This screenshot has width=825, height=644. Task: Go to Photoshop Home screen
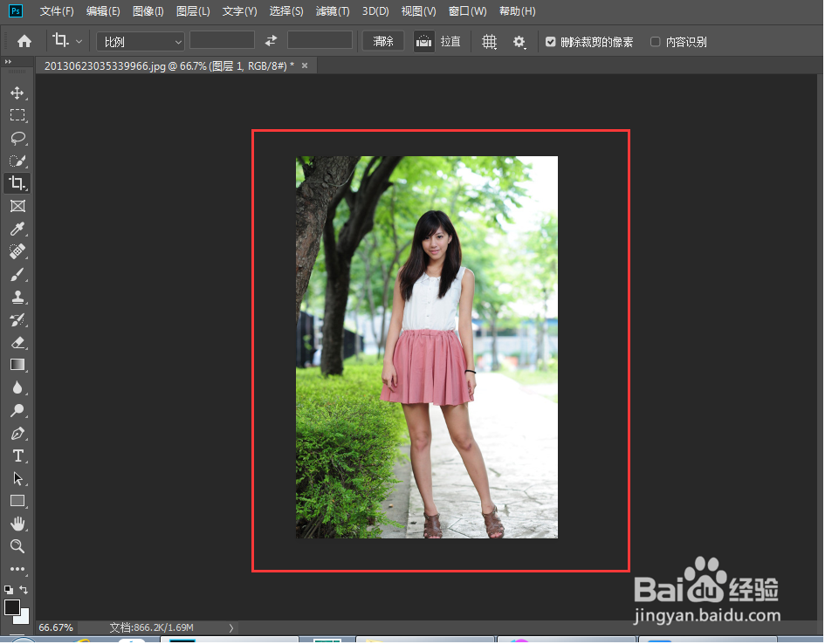(x=24, y=41)
